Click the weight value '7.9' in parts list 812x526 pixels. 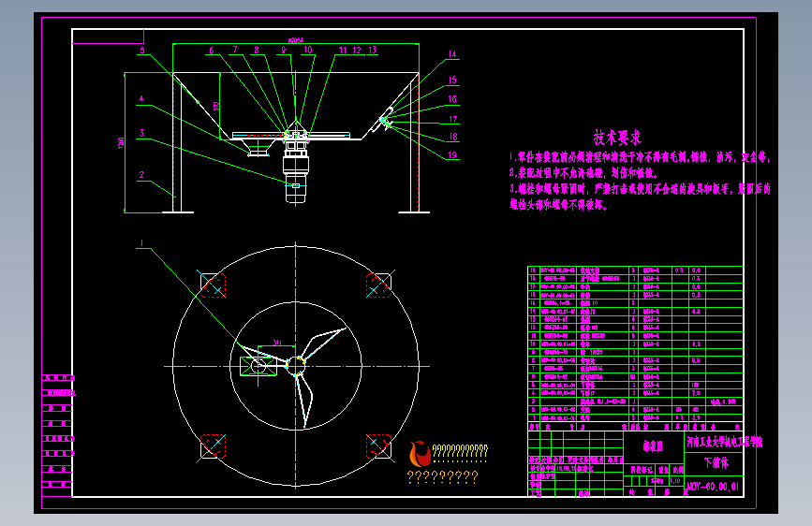tap(696, 393)
